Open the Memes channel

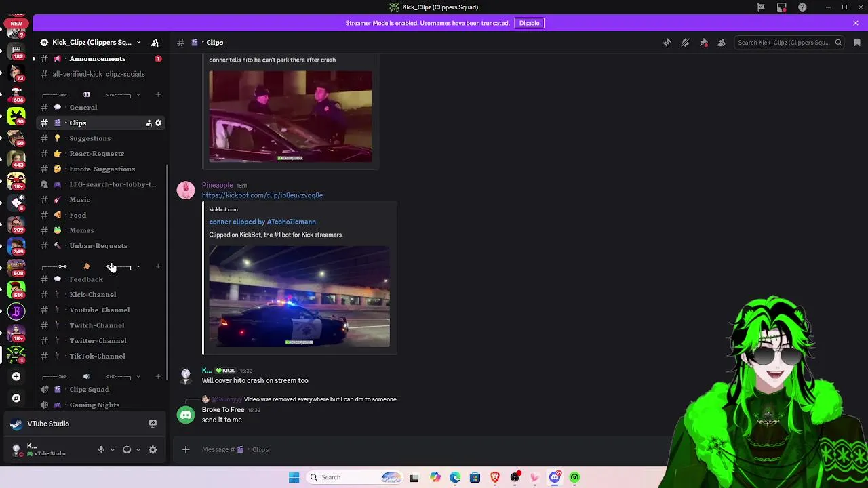[x=100, y=230]
